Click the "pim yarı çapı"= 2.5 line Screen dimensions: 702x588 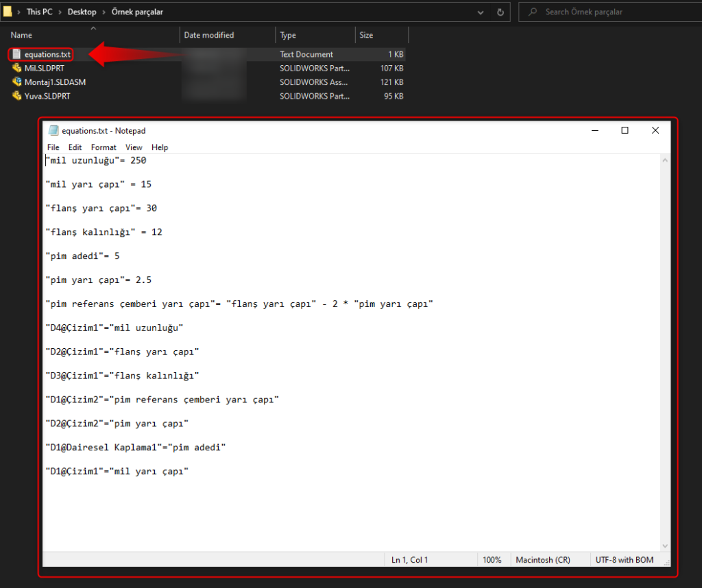[99, 280]
